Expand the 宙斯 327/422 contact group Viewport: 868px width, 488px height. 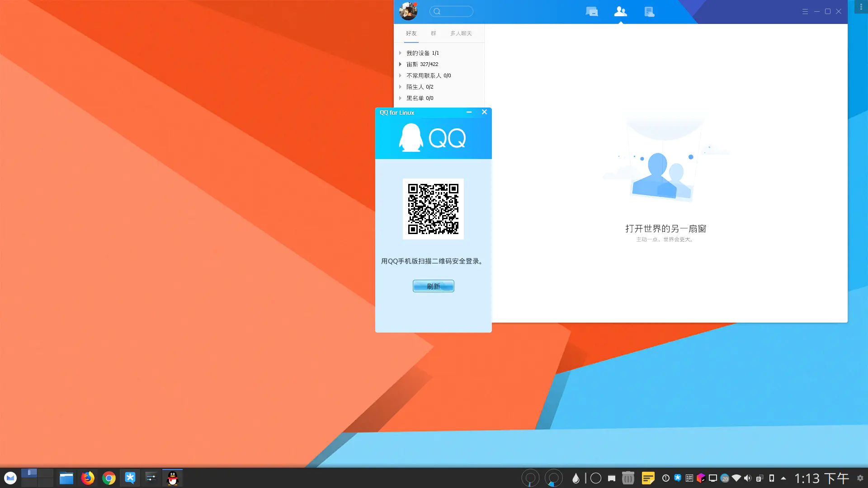(x=401, y=64)
